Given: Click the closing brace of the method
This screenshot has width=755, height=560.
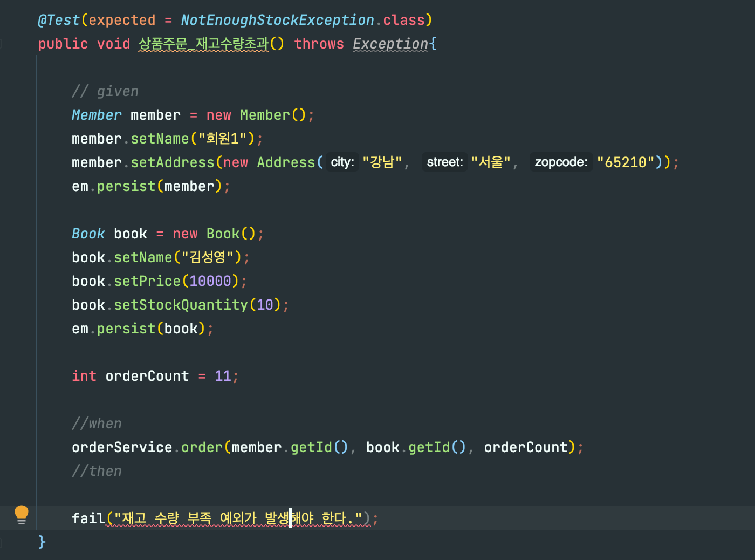Looking at the screenshot, I should 42,542.
